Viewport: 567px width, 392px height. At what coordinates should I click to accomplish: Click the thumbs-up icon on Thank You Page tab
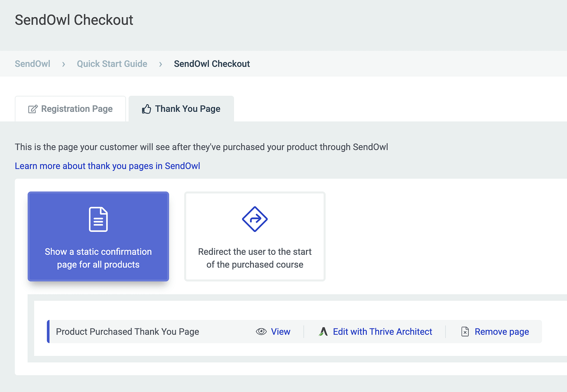(146, 109)
